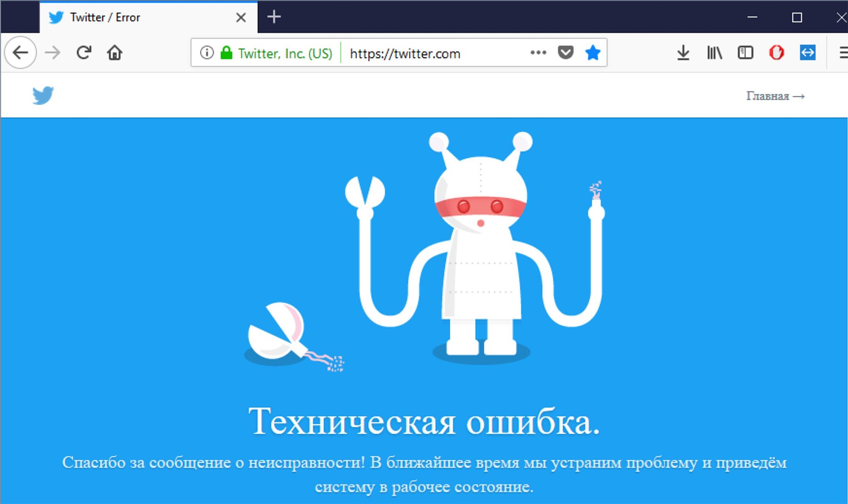Toggle the sidebar view
The image size is (848, 504).
[746, 53]
